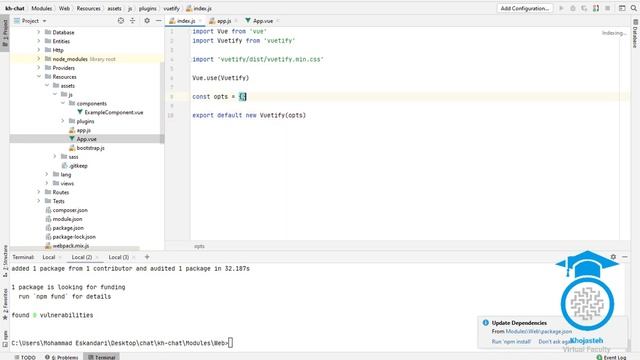
Task: Open the Database side tool window
Action: [635, 33]
